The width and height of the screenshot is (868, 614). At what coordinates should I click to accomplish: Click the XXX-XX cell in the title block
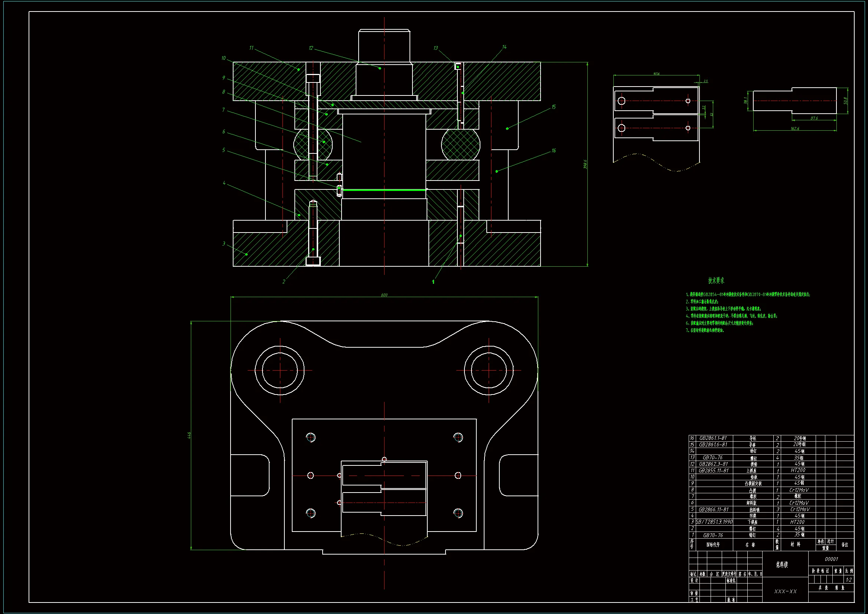785,591
